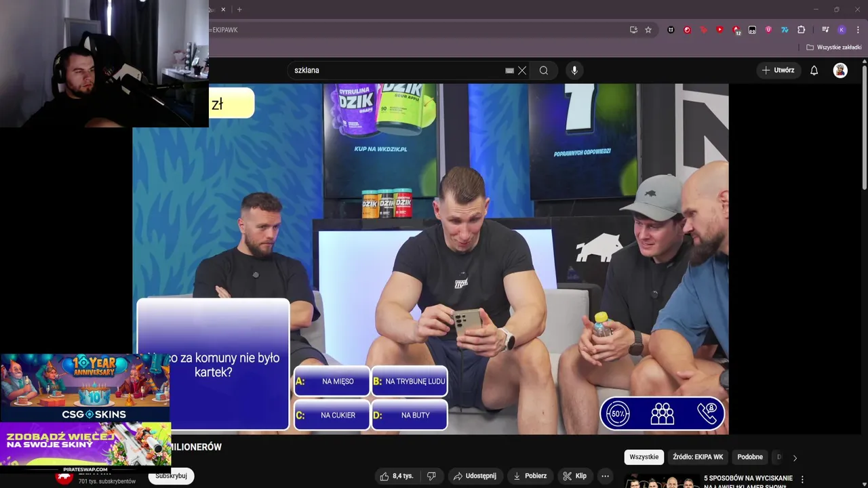This screenshot has width=868, height=488.
Task: Open the red round circle extension icon
Action: [x=687, y=30]
